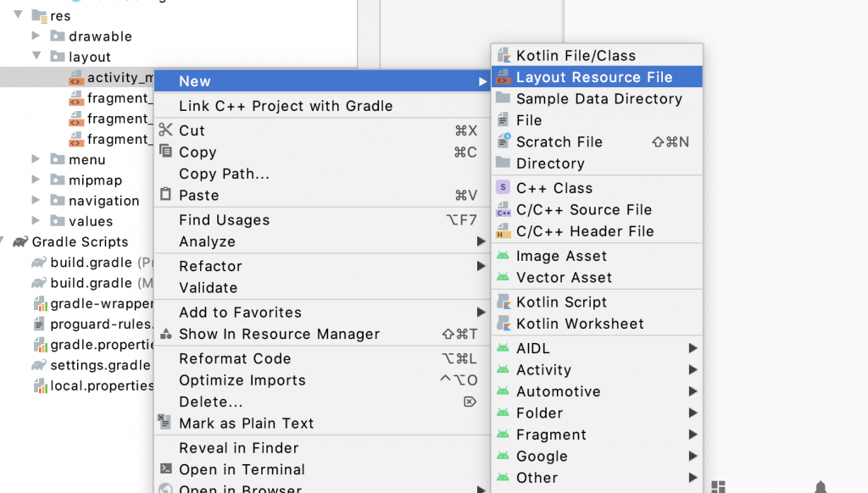This screenshot has width=868, height=493.
Task: Select Layout Resource File menu entry
Action: 593,77
